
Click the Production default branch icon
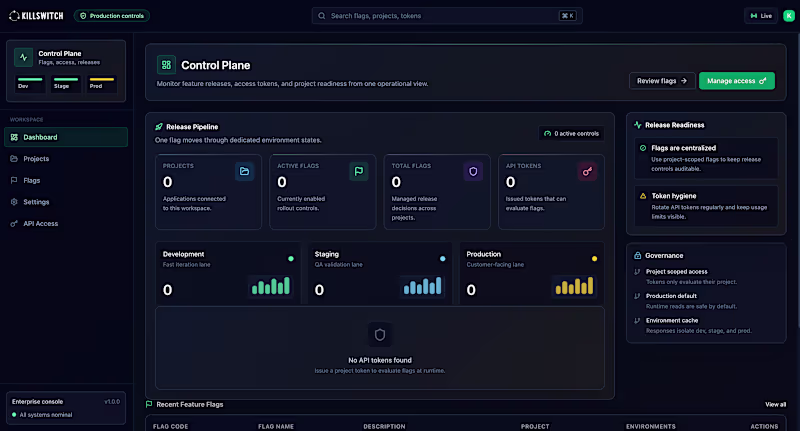637,296
